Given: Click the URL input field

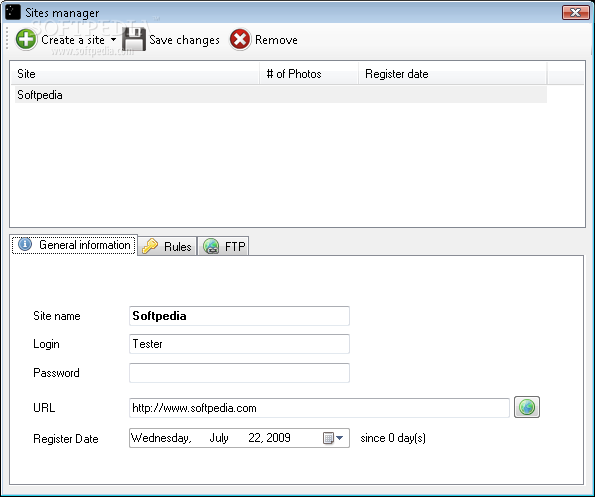Looking at the screenshot, I should (319, 408).
